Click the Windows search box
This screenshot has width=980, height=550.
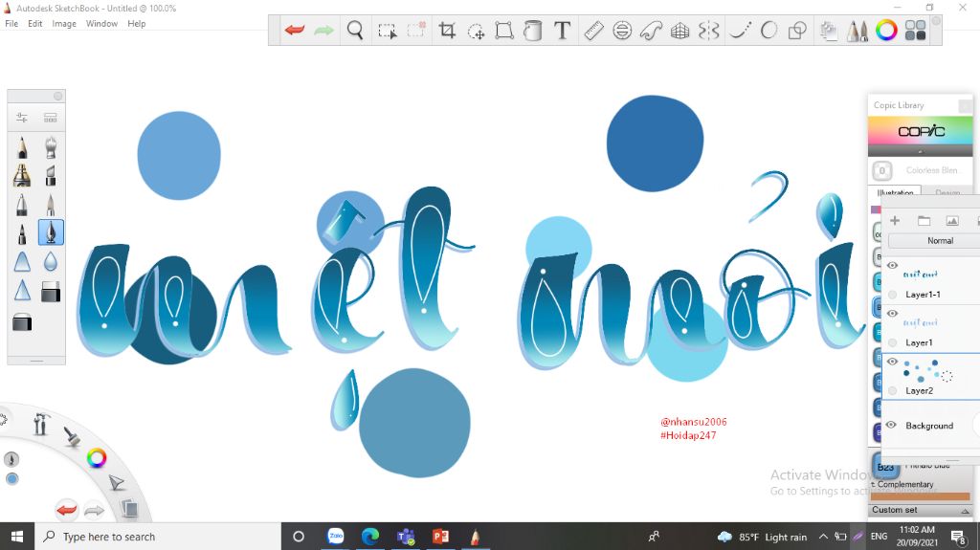(158, 537)
